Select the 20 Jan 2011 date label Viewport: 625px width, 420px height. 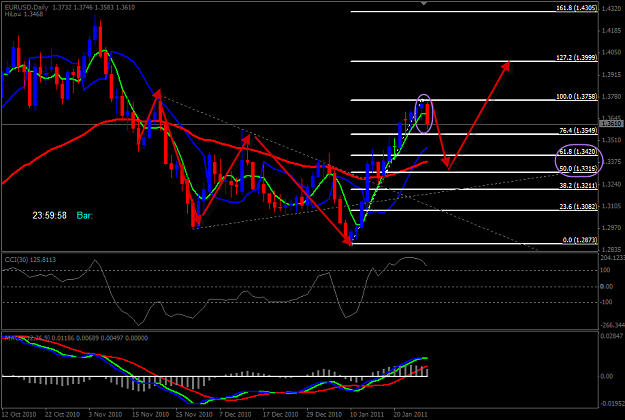click(411, 414)
